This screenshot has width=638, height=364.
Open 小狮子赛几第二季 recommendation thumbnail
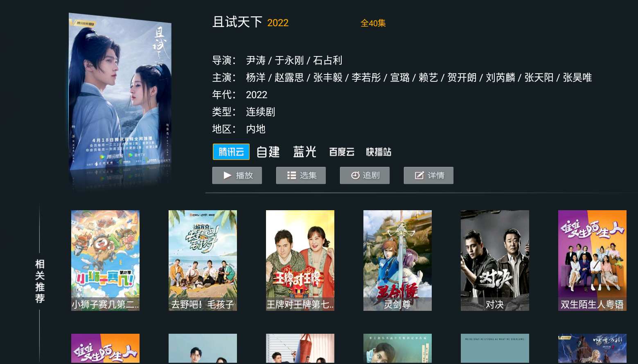[x=105, y=261]
